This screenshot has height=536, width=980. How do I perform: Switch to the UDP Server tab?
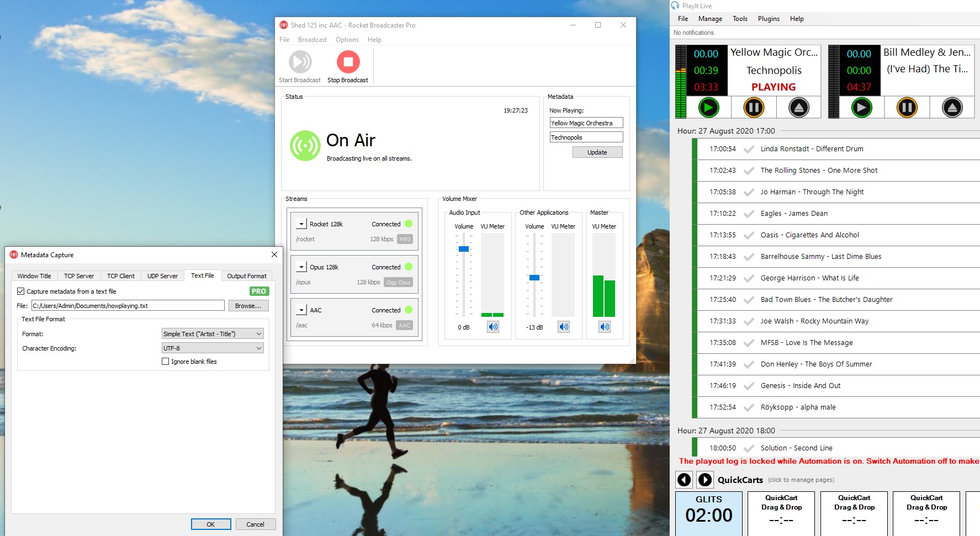point(162,276)
